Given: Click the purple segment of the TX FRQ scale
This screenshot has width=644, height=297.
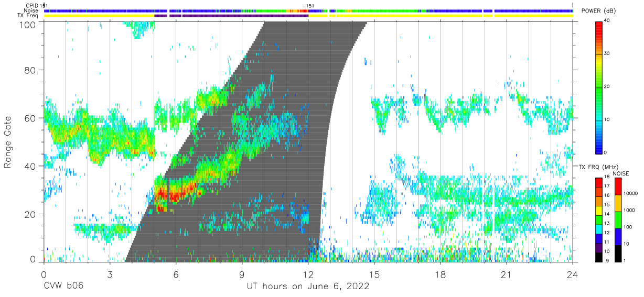Looking at the screenshot, I should coord(598,247).
